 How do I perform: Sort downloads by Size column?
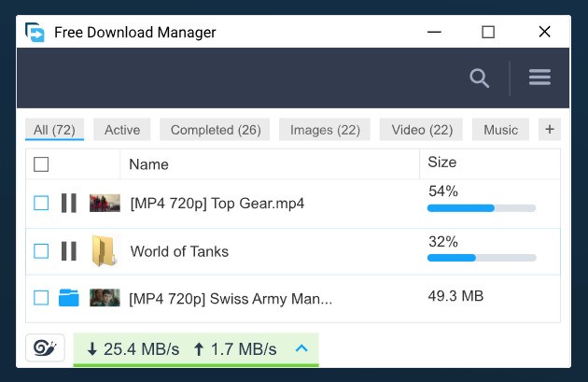point(442,163)
